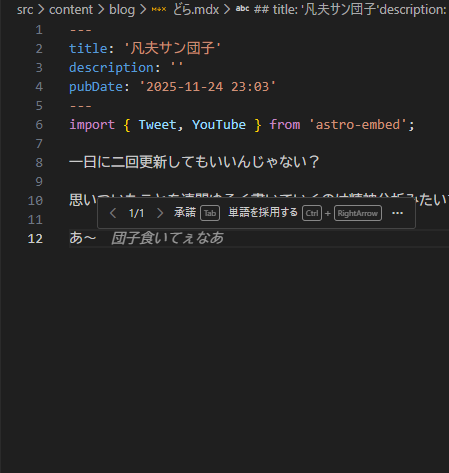Click the Tab key hint badge
This screenshot has width=449, height=473.
[210, 213]
